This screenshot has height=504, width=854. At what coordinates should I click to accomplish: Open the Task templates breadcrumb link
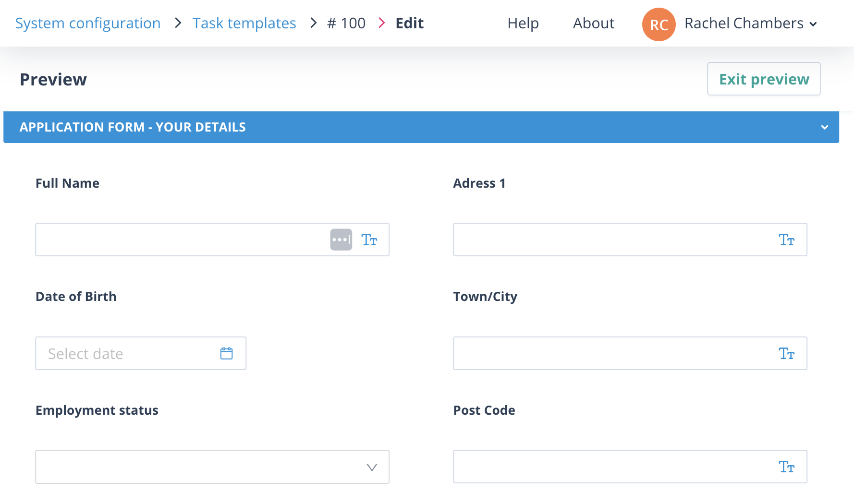click(244, 23)
